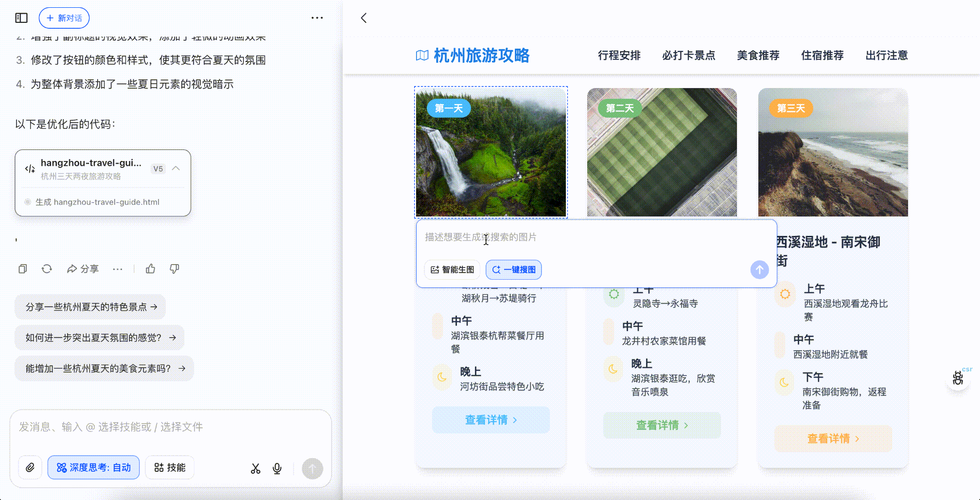Attach a file with the paperclip icon
Viewport: 980px width, 500px height.
30,467
